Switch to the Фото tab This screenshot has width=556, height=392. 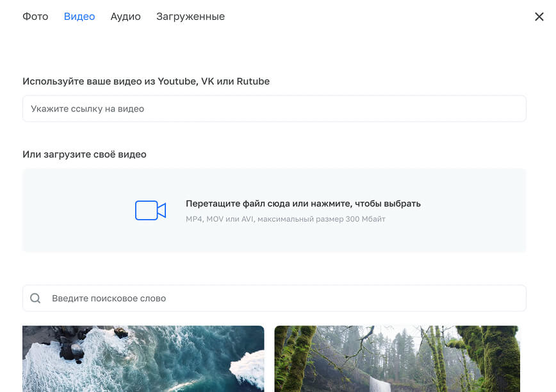coord(35,16)
